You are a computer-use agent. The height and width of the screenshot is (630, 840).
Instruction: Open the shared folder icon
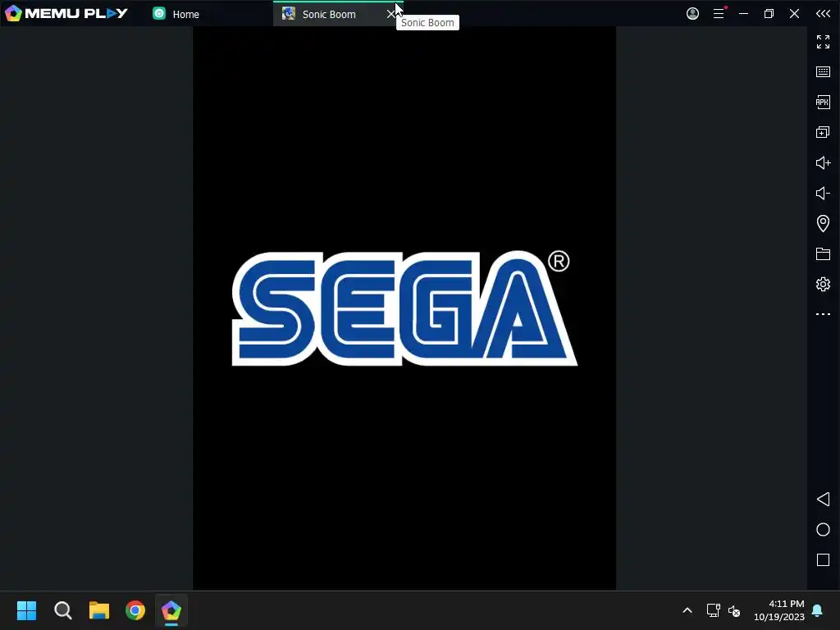pyautogui.click(x=823, y=254)
